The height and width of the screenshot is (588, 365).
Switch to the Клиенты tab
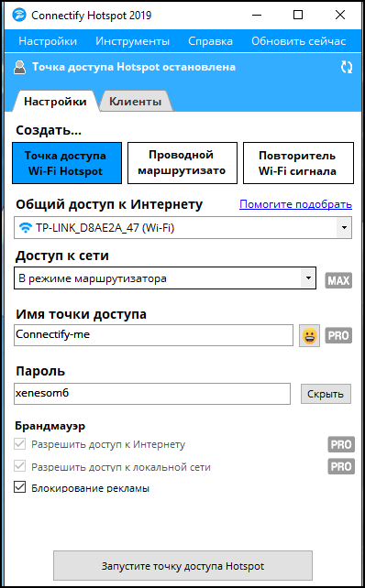tap(135, 102)
